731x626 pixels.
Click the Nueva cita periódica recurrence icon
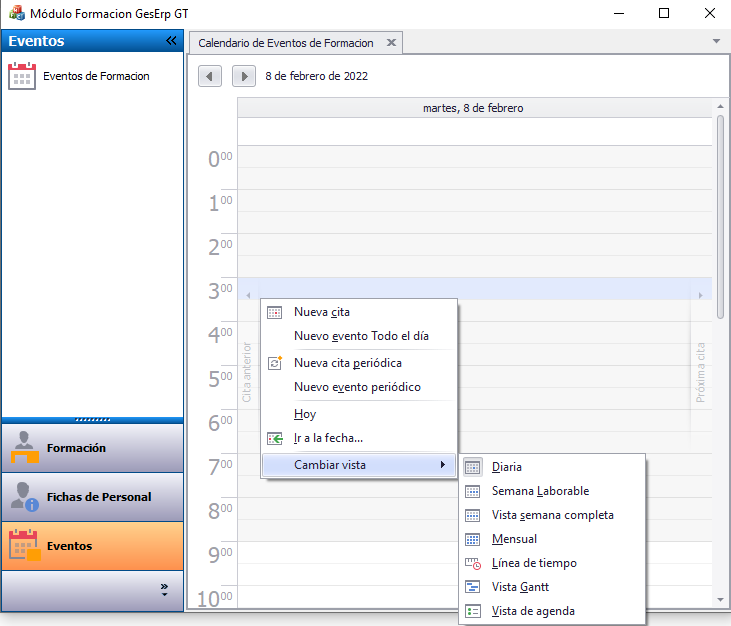coord(275,363)
